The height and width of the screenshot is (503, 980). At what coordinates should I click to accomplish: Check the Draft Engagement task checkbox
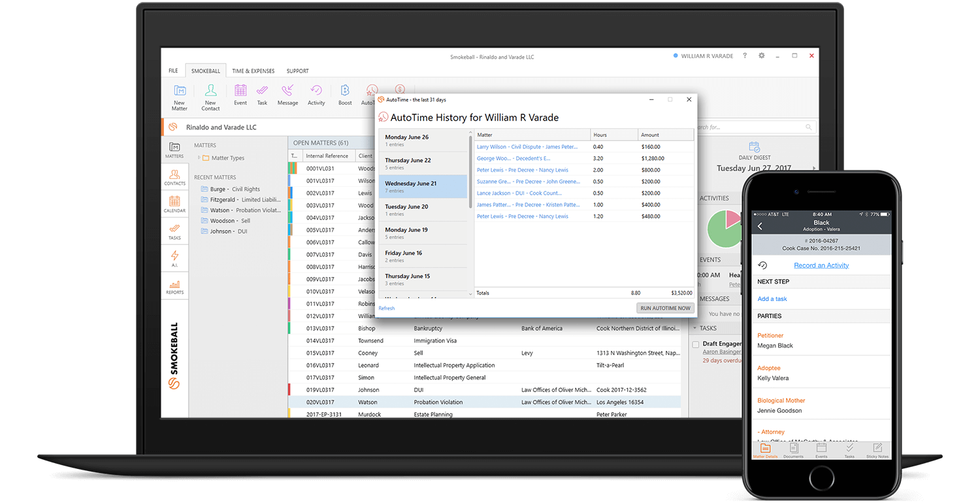click(696, 344)
